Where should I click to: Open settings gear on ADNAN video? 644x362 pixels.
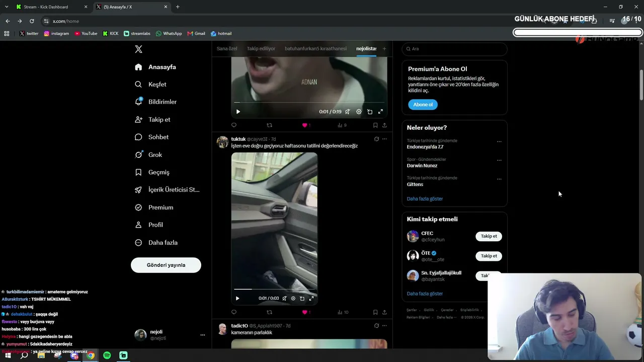pos(359,112)
